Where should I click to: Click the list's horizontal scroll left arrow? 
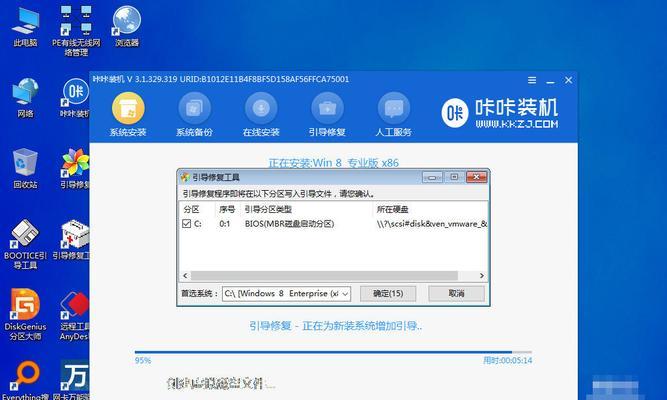tap(185, 276)
